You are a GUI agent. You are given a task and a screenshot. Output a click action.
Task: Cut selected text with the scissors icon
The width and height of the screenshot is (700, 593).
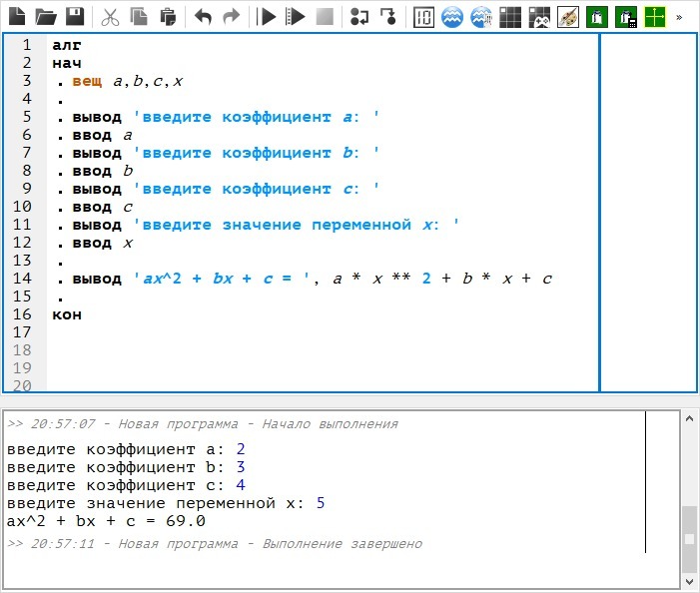pos(110,16)
